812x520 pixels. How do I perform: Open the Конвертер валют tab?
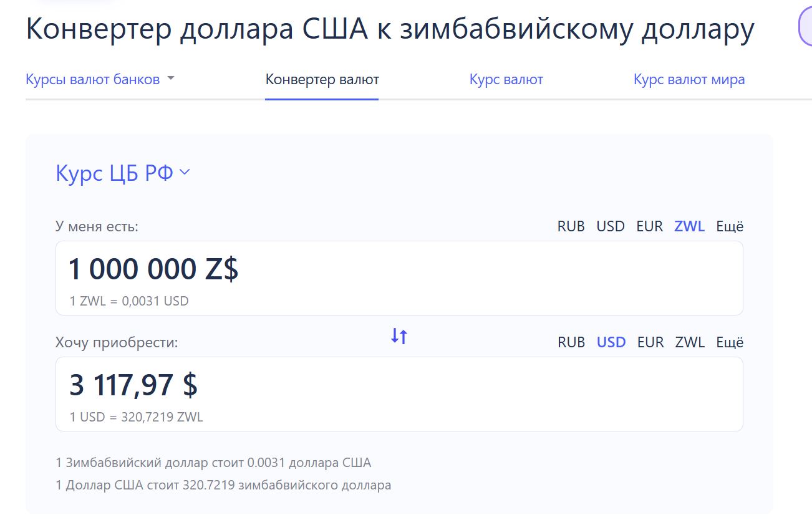pyautogui.click(x=322, y=80)
